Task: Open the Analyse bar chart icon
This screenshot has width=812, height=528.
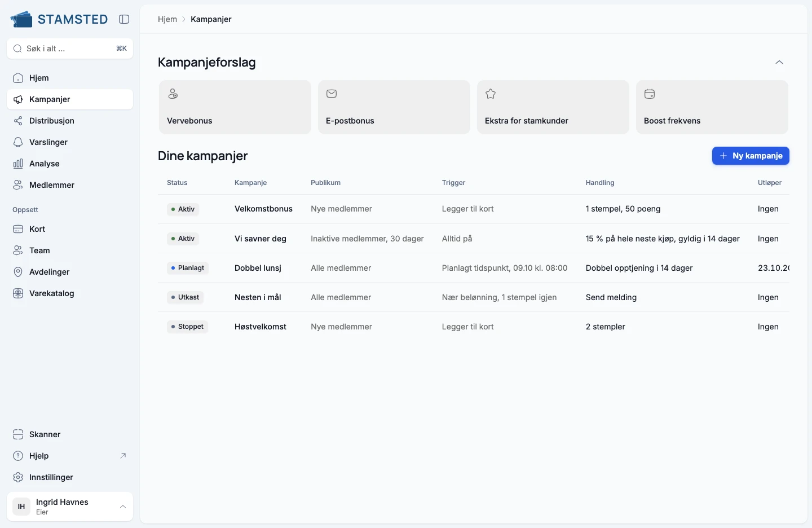Action: [x=18, y=164]
